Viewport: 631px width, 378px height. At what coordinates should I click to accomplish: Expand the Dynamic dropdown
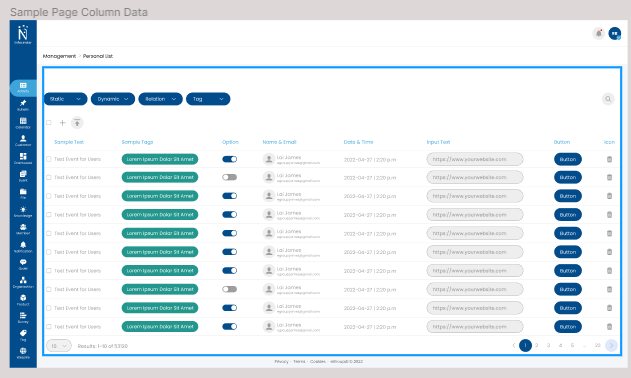(x=113, y=99)
